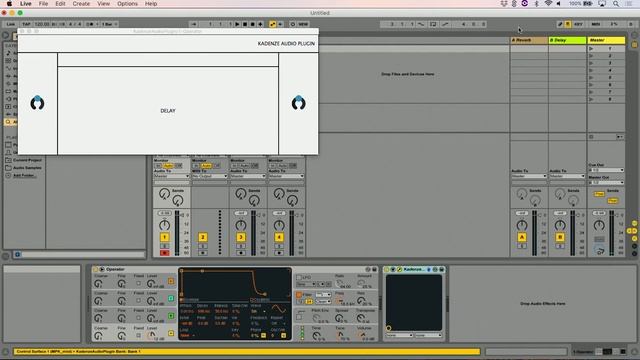Click the right knob in Kadenze plugin window
The image size is (640, 360).
tap(298, 103)
